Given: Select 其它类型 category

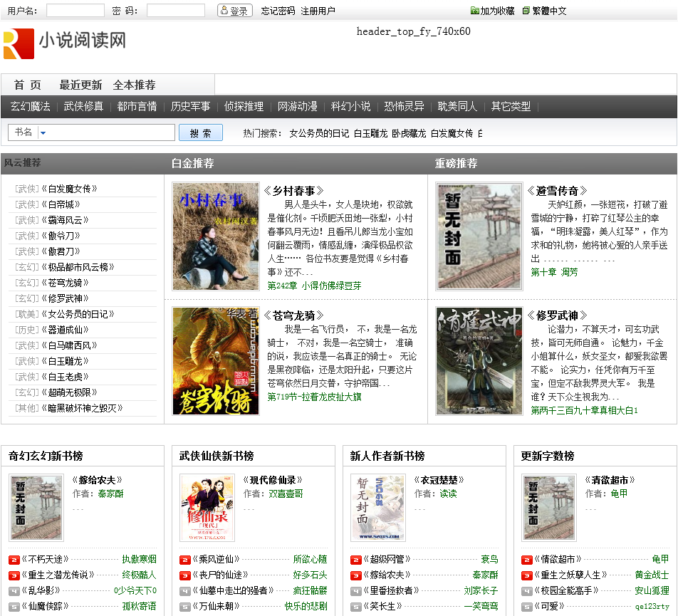Looking at the screenshot, I should tap(511, 106).
